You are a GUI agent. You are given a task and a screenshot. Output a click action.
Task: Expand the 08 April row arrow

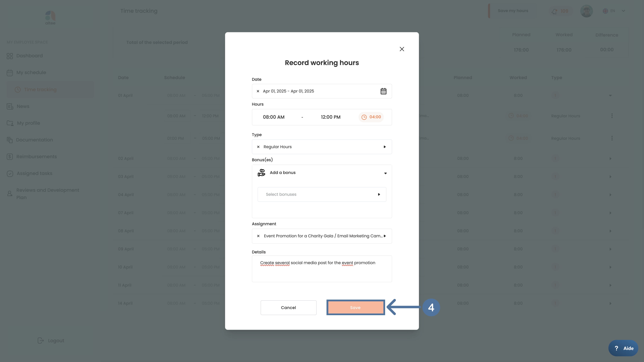pyautogui.click(x=610, y=231)
